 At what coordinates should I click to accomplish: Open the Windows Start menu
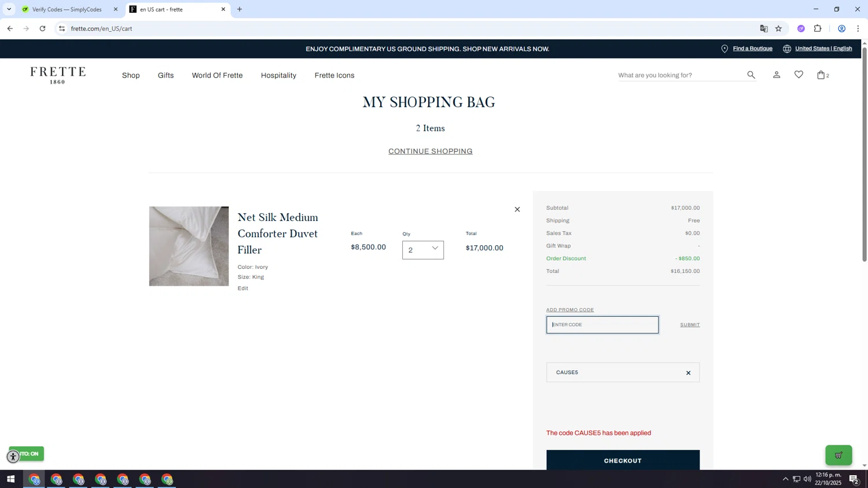(x=10, y=479)
